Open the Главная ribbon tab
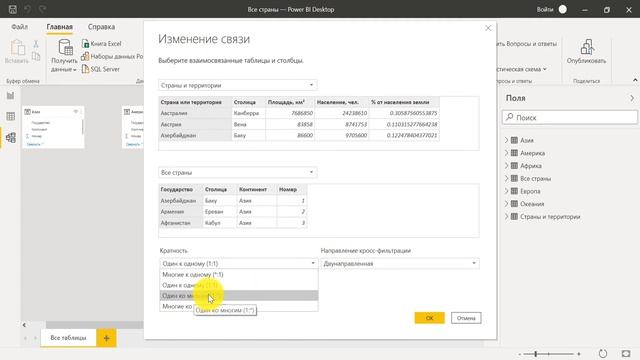 click(60, 27)
